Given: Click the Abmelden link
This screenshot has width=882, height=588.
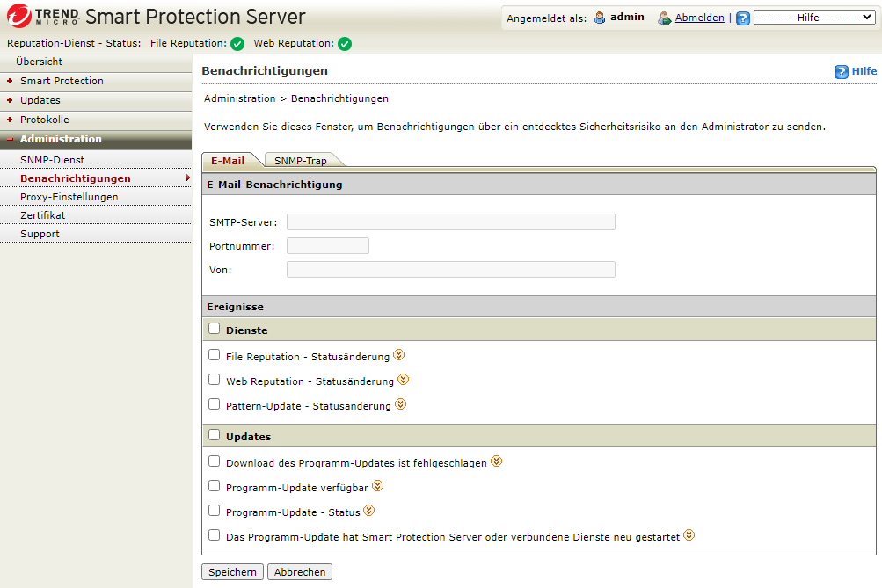Looking at the screenshot, I should coord(699,18).
